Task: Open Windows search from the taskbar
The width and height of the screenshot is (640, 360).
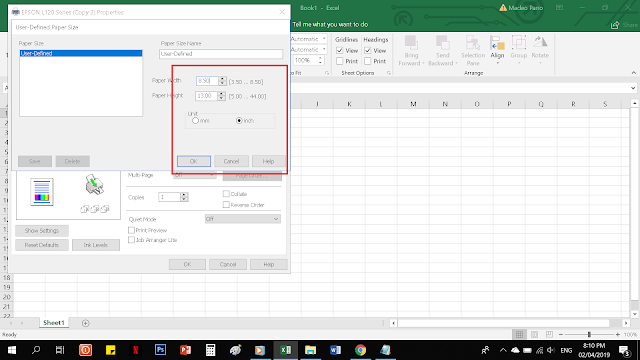Action: tap(36, 350)
